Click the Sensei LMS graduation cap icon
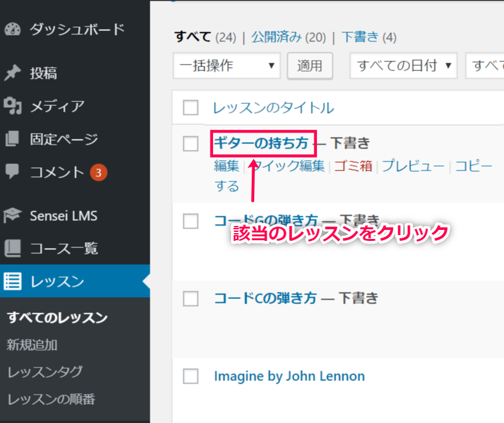Screen dimensions: 504x423 point(12,216)
